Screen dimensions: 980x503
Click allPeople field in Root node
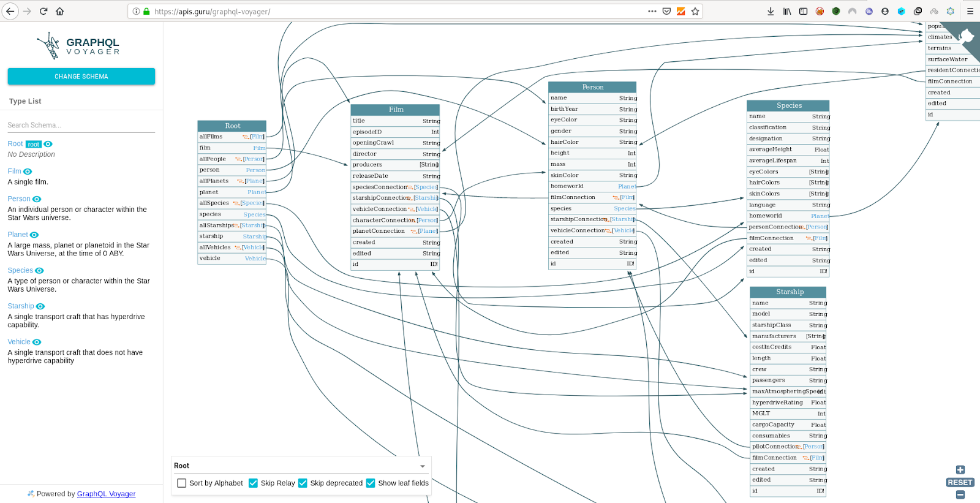coord(232,159)
